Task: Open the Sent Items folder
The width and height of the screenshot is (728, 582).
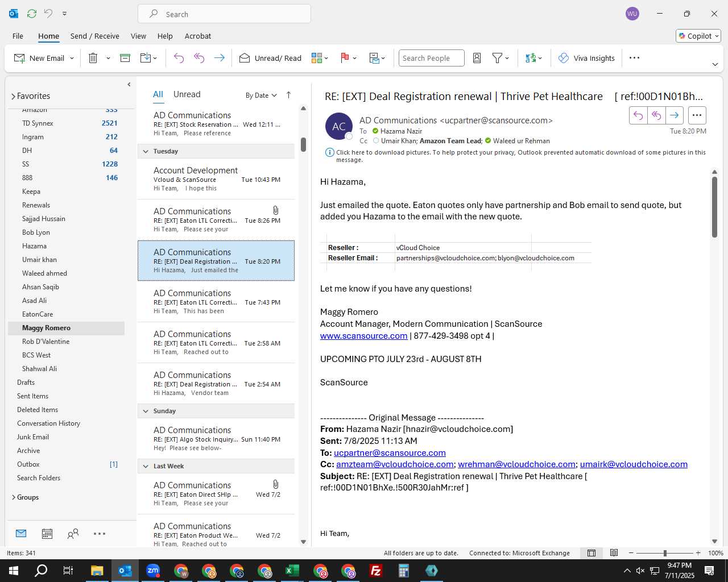Action: pyautogui.click(x=32, y=396)
